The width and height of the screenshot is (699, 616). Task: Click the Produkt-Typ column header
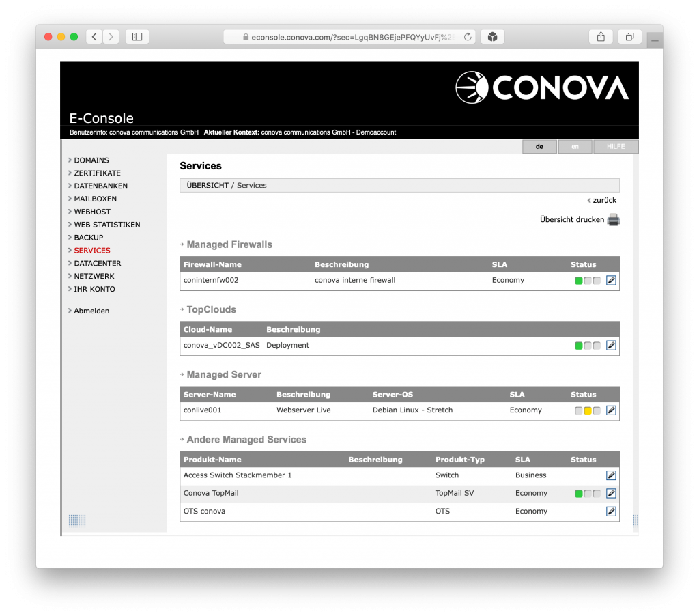(x=459, y=460)
